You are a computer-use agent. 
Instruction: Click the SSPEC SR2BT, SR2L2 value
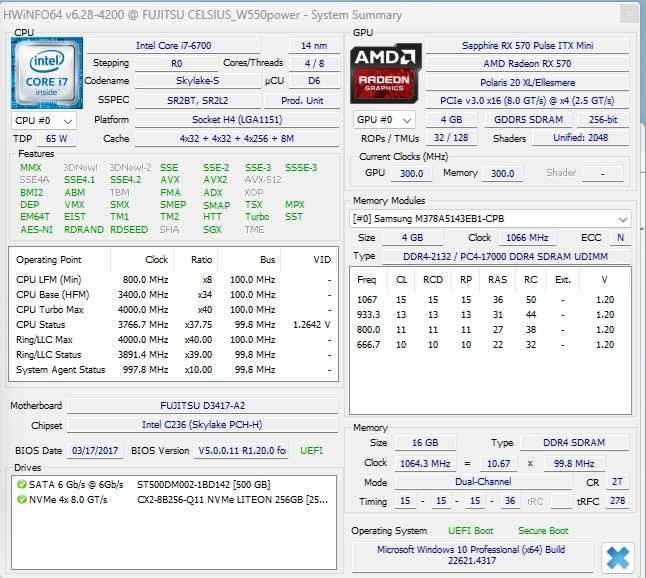197,101
